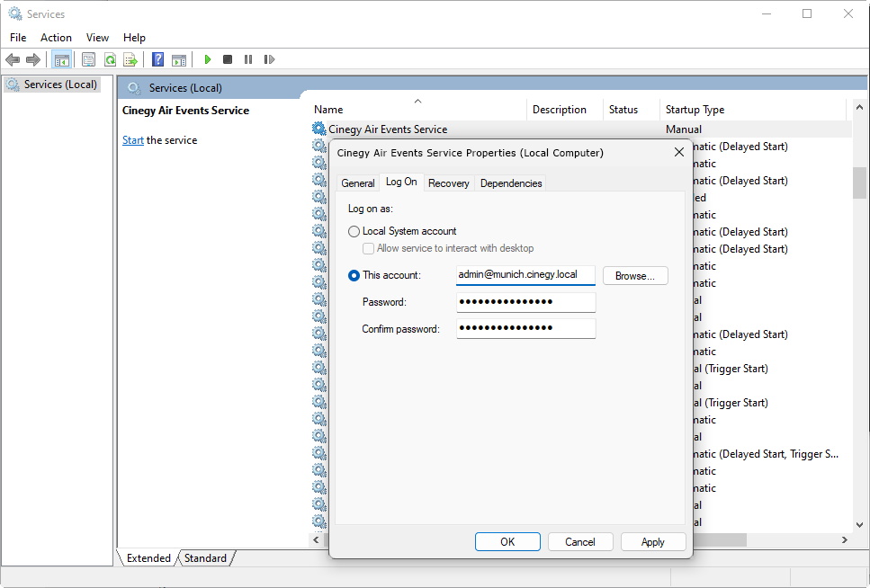Open Help via blue question mark icon

click(x=157, y=59)
